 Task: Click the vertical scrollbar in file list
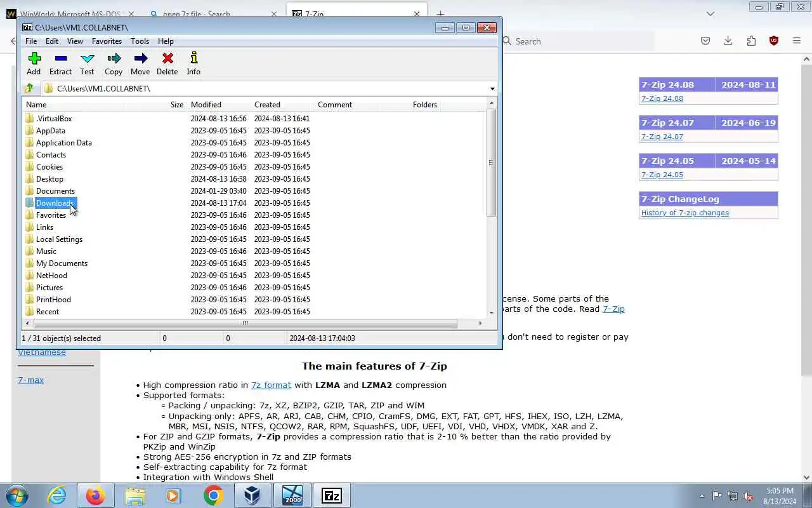click(x=491, y=163)
